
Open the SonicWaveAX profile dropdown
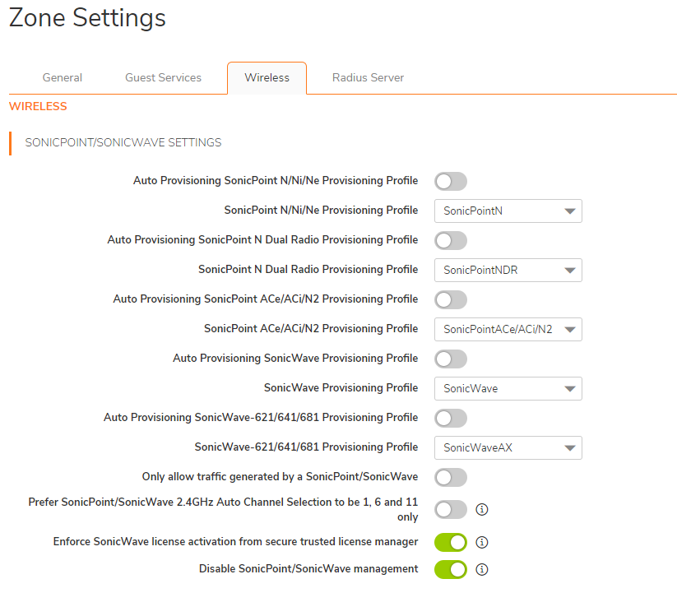(508, 447)
